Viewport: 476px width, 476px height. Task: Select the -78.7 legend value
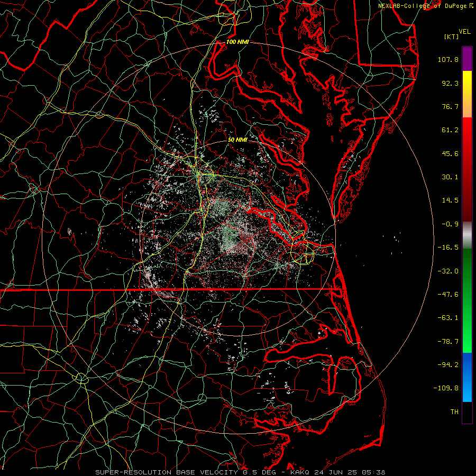(448, 342)
